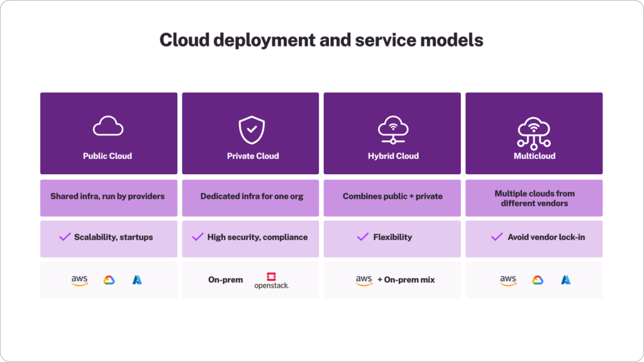
Task: Select the Multicloud network icon
Action: [534, 128]
